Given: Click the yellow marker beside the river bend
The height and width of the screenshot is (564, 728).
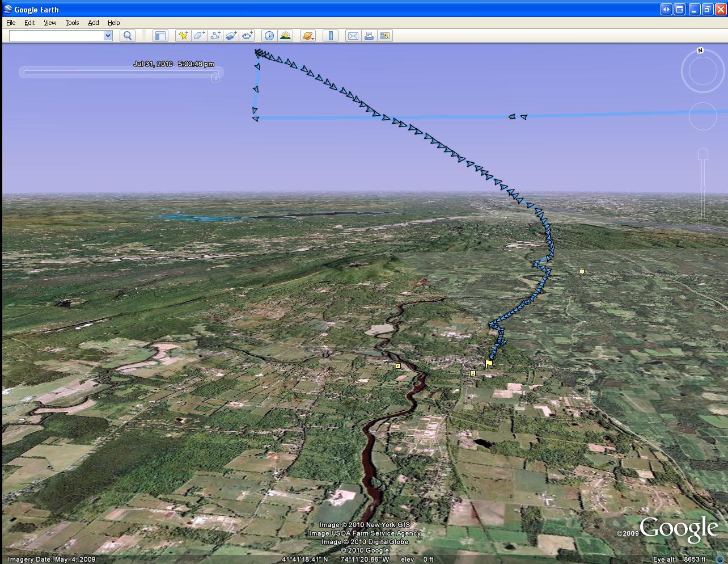Looking at the screenshot, I should 398,366.
